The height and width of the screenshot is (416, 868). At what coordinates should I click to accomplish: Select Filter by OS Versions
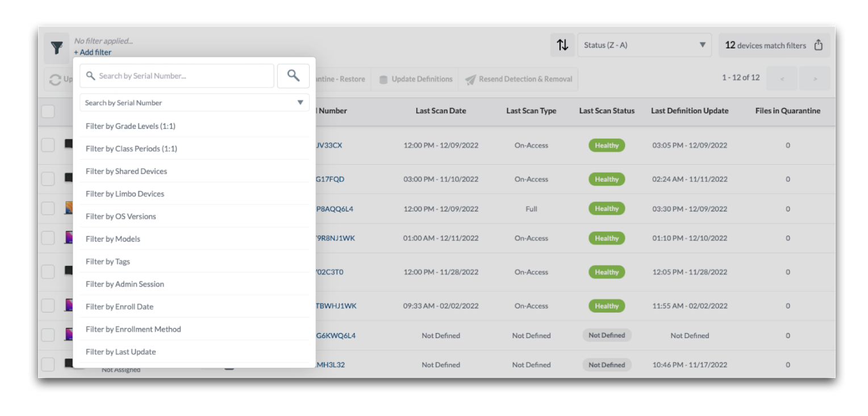(120, 217)
